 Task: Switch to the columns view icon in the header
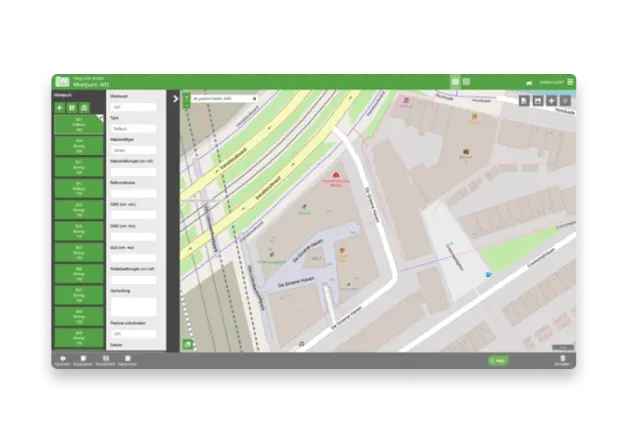coord(466,82)
